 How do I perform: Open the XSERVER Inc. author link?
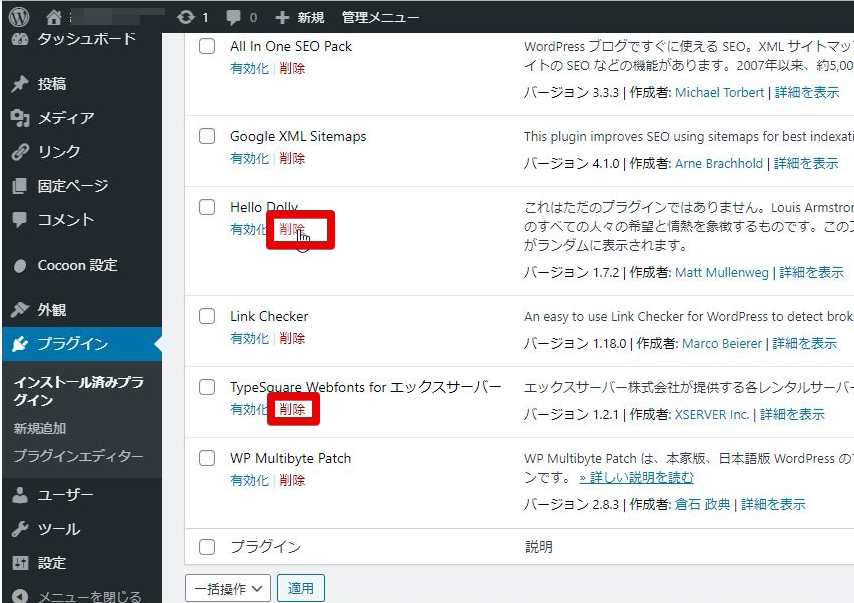pyautogui.click(x=712, y=415)
